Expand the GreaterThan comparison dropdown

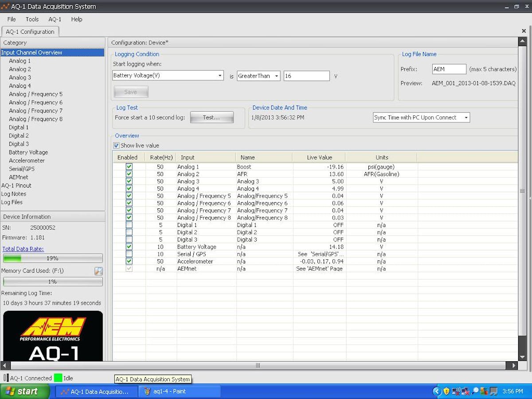coord(276,76)
